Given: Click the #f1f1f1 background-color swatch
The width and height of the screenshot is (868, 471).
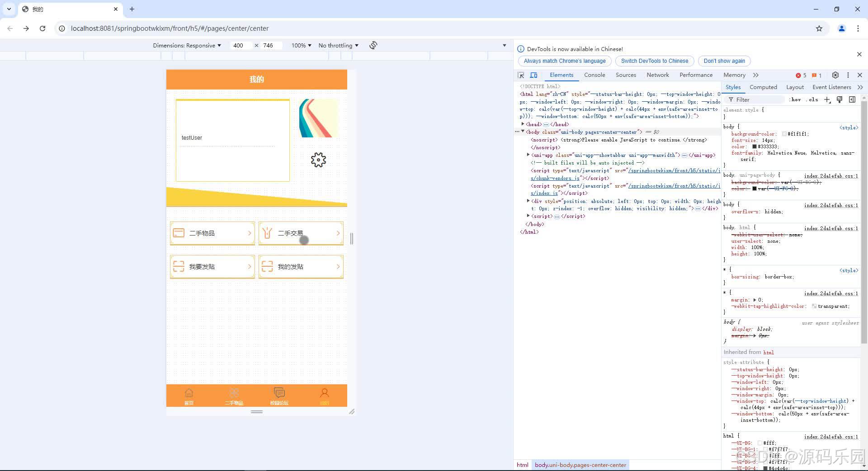Looking at the screenshot, I should (x=785, y=134).
